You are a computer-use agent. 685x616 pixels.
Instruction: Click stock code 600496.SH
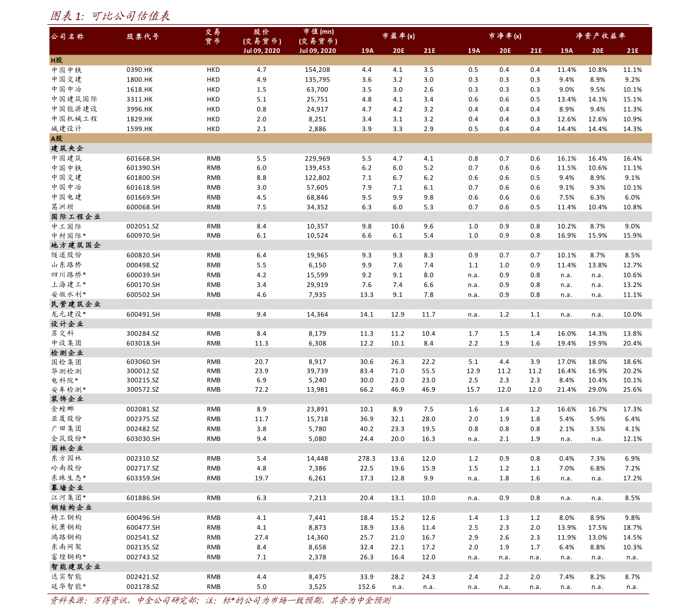click(x=143, y=518)
